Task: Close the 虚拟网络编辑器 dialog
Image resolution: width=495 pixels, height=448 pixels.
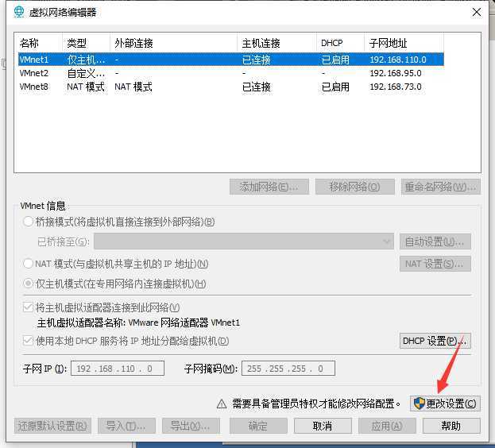Action: coord(477,12)
